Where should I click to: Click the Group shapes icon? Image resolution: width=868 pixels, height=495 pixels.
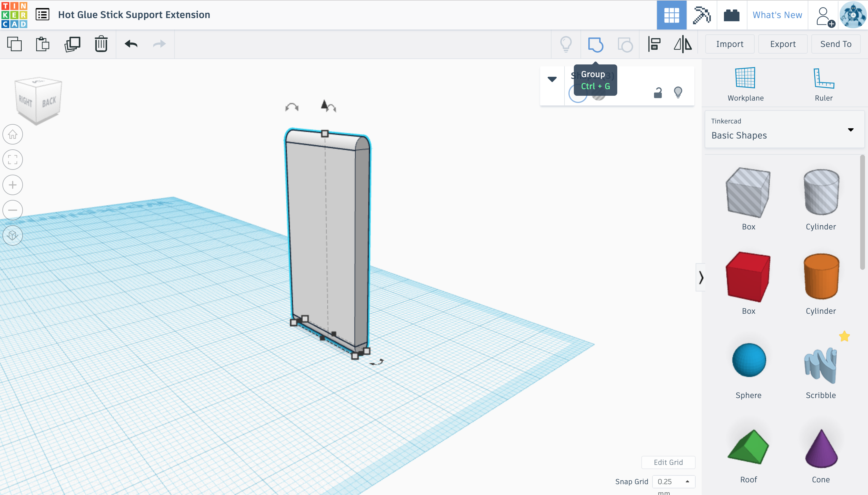pos(595,44)
